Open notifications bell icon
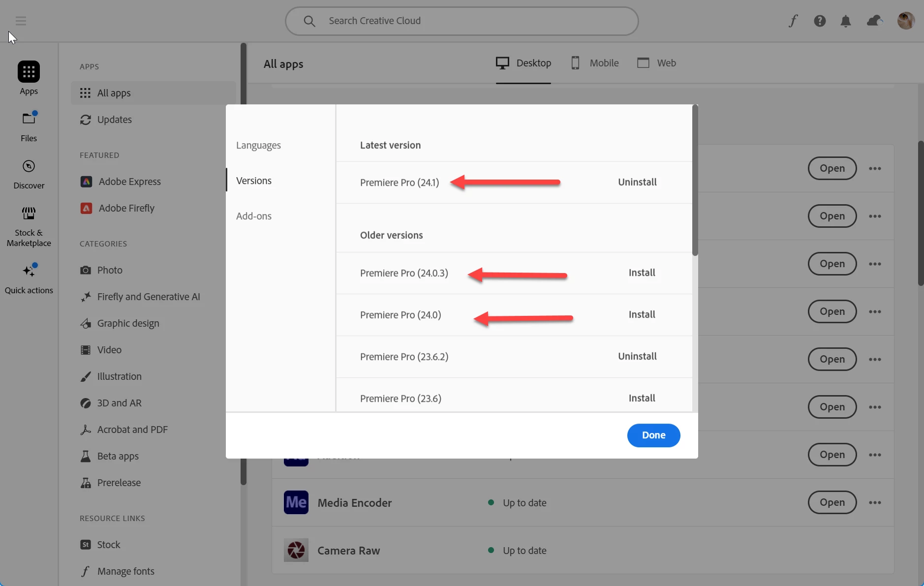The height and width of the screenshot is (586, 924). tap(846, 21)
